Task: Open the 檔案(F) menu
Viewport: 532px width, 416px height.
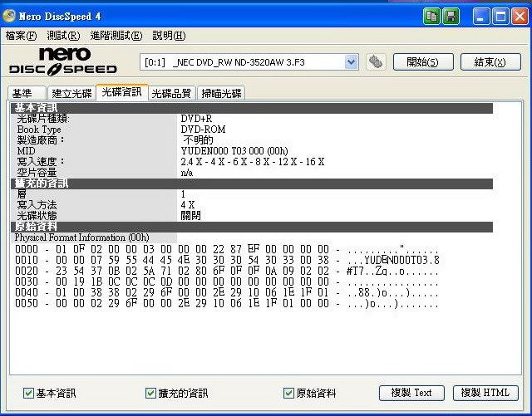Action: (x=21, y=36)
